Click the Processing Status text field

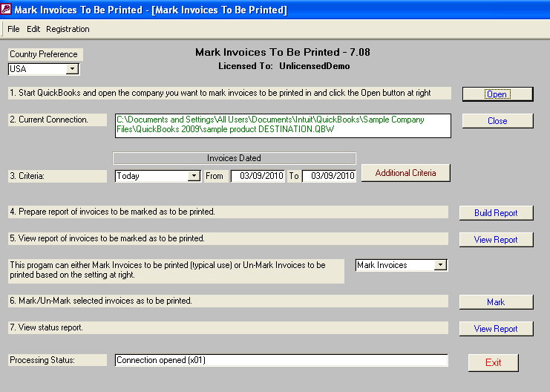(x=281, y=360)
